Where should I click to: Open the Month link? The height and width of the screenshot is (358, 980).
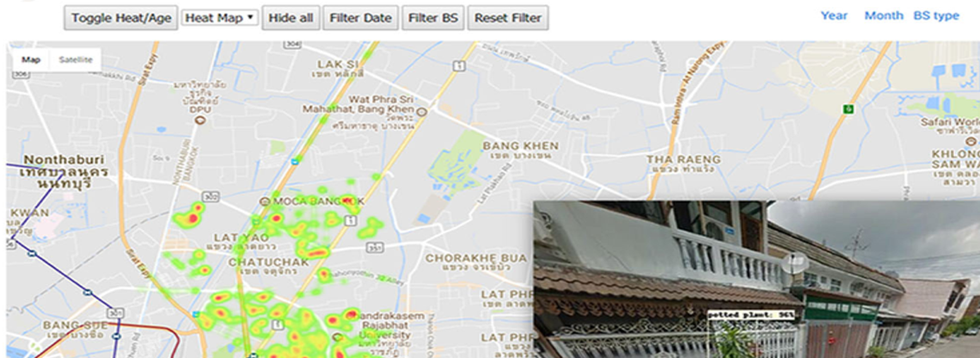(x=884, y=15)
